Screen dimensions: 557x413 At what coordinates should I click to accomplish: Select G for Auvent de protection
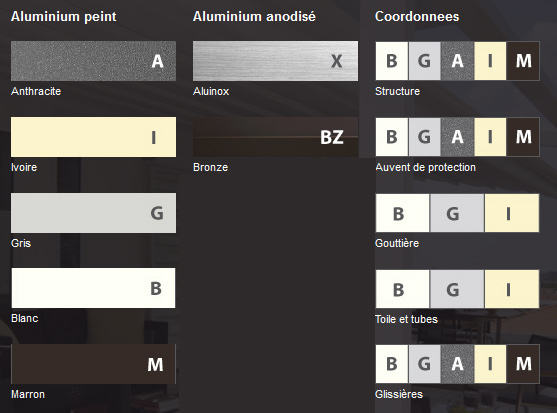[424, 137]
